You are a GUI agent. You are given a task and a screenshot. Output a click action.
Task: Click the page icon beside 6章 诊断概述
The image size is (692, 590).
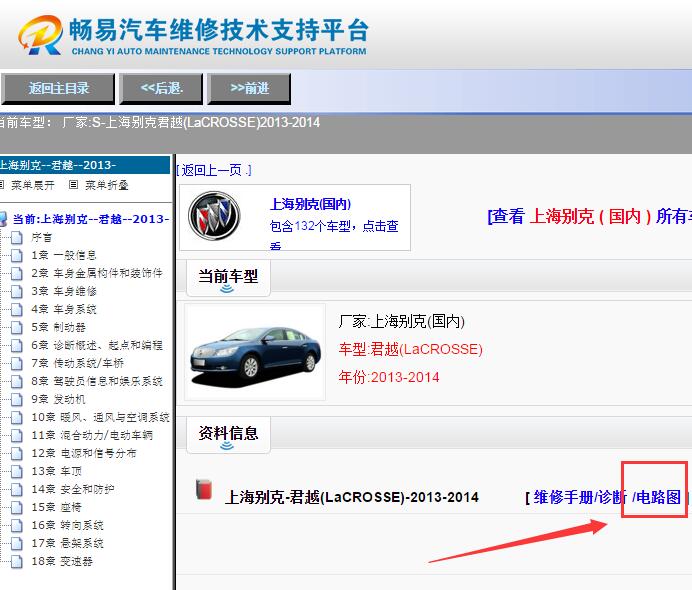pyautogui.click(x=17, y=345)
